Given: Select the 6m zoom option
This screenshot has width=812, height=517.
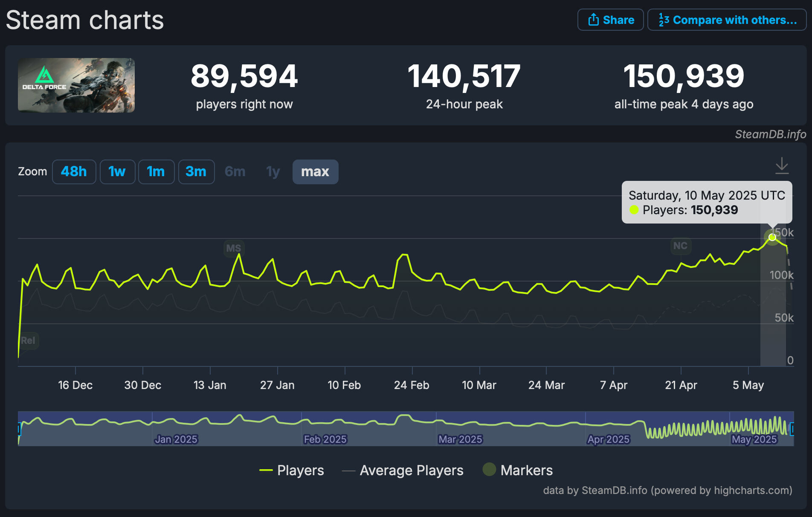Looking at the screenshot, I should [x=235, y=171].
